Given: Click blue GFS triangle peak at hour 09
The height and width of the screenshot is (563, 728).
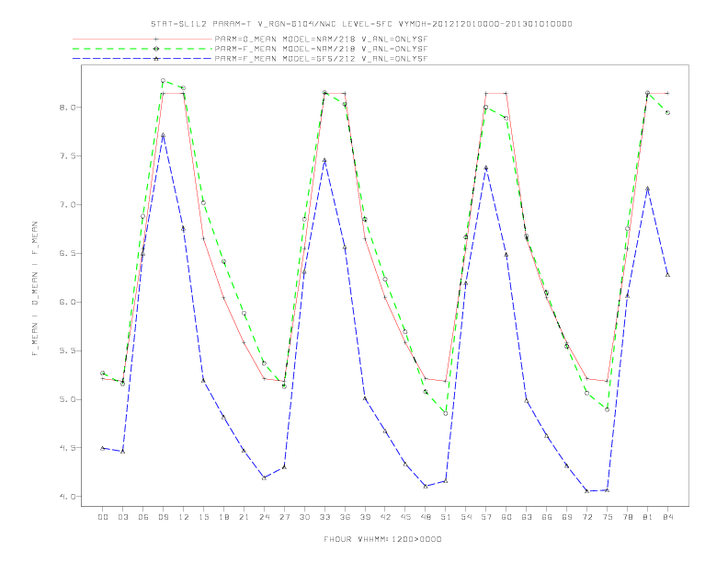Looking at the screenshot, I should (163, 134).
